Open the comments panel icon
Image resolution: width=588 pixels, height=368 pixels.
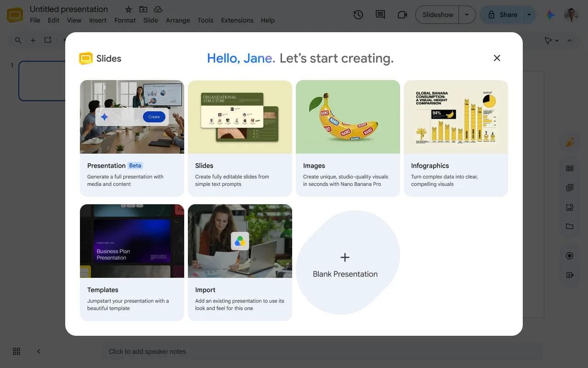380,15
